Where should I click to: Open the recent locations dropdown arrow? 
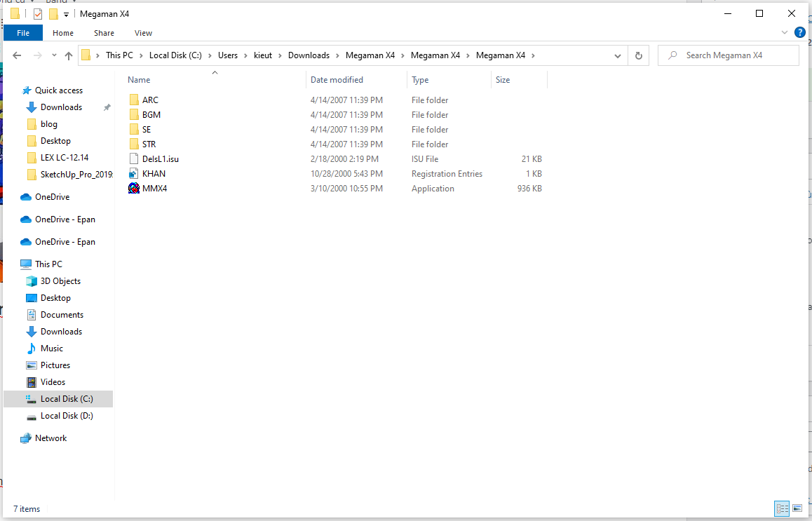point(54,55)
